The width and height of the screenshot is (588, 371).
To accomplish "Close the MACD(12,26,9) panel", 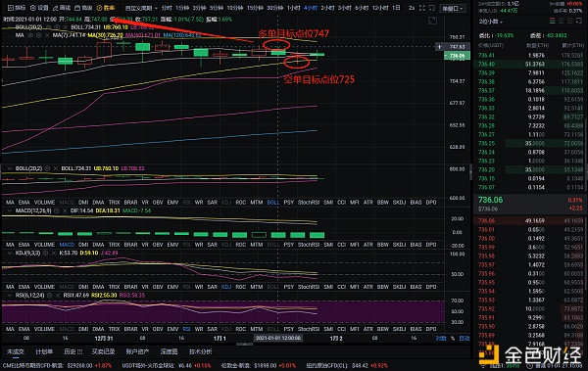I will pos(65,211).
